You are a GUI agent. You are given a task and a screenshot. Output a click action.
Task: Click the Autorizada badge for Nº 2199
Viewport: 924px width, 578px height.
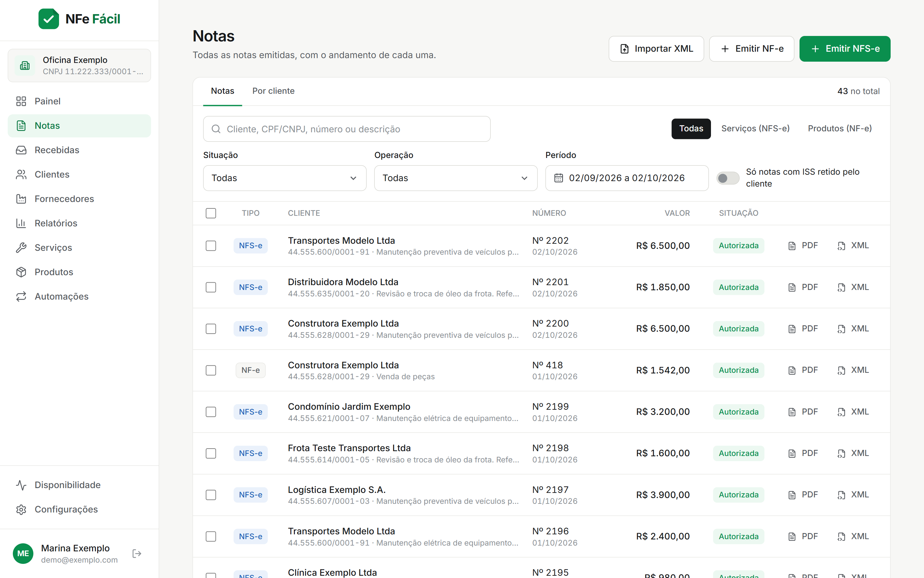tap(739, 412)
